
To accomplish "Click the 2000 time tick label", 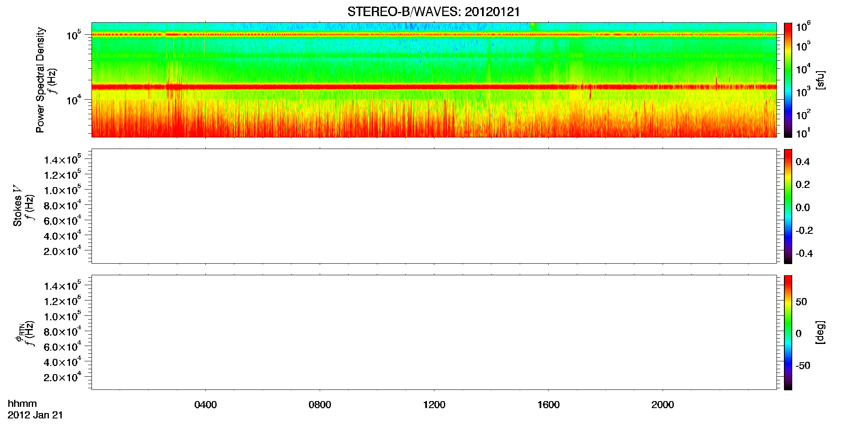I will click(663, 405).
